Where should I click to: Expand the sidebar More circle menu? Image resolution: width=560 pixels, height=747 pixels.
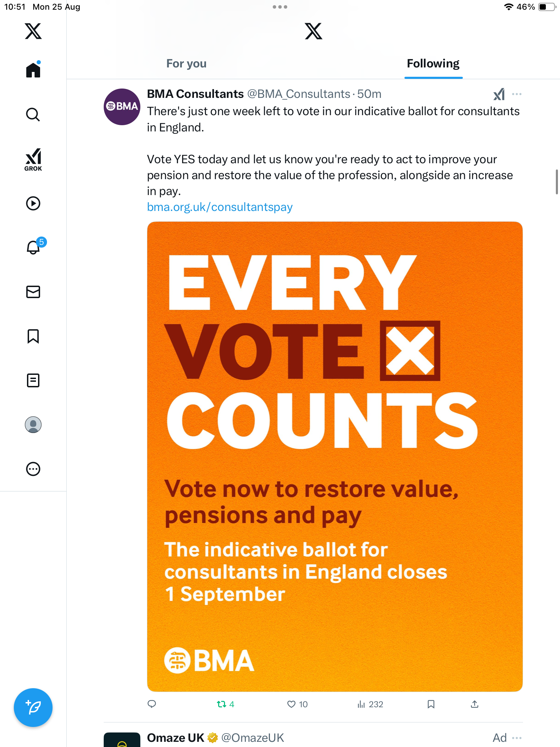click(x=33, y=469)
